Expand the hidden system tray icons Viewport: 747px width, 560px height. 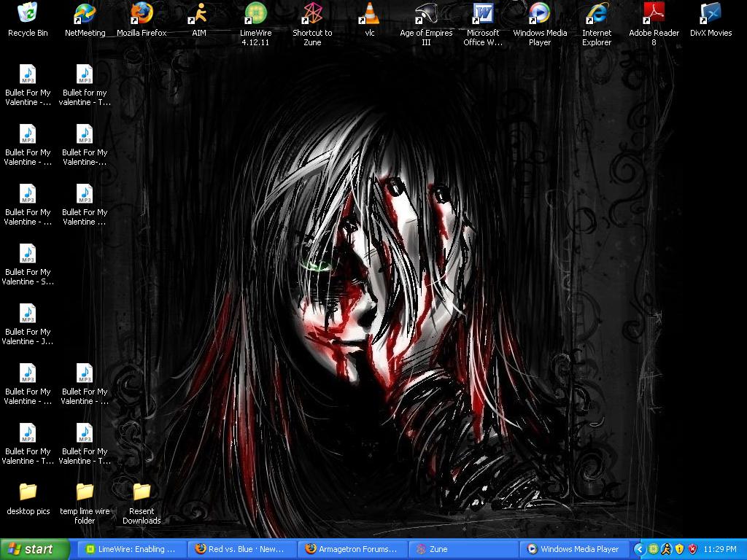[x=640, y=550]
